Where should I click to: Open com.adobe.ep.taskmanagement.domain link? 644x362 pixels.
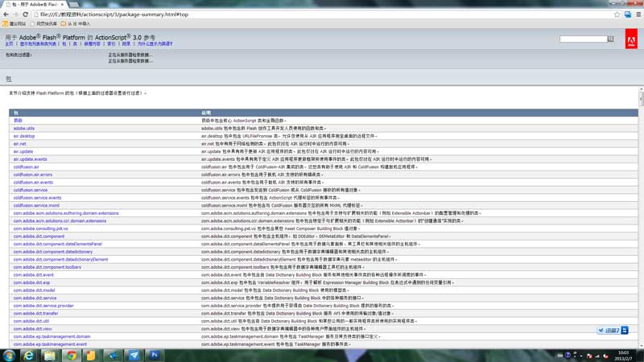[52, 337]
